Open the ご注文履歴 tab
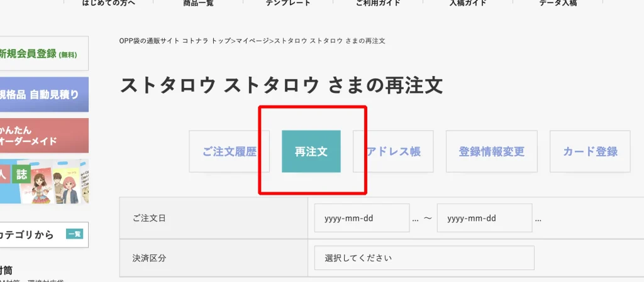The image size is (644, 282). coord(229,151)
